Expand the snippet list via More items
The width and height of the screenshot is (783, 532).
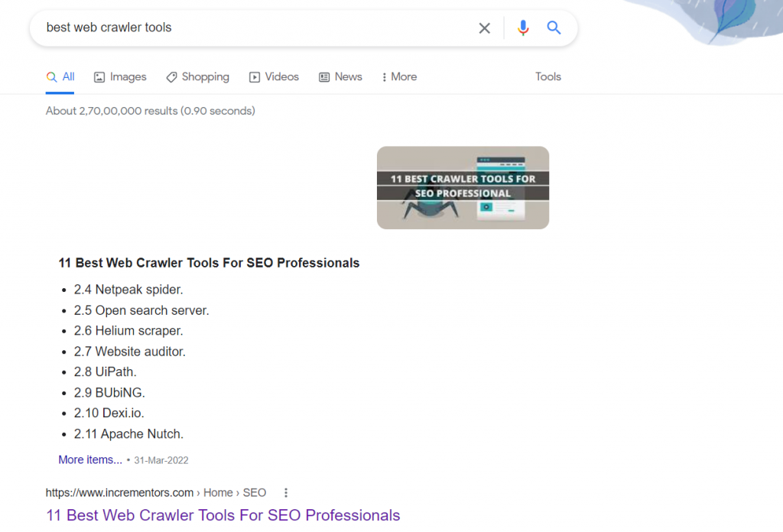(89, 459)
